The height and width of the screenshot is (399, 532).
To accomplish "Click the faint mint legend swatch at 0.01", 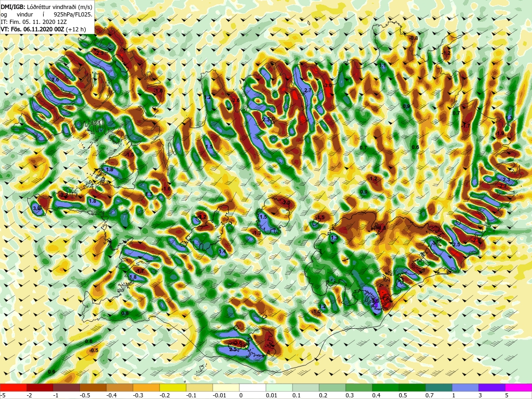I will pos(279,387).
